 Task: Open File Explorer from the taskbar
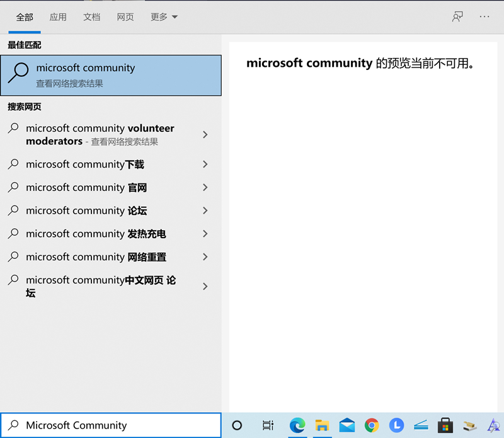[x=322, y=426]
